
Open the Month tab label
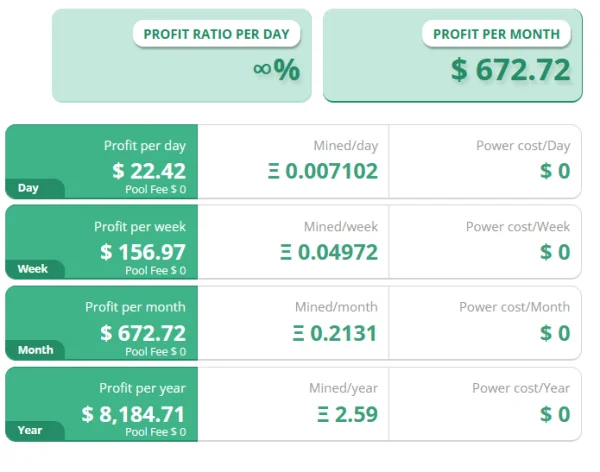point(36,350)
